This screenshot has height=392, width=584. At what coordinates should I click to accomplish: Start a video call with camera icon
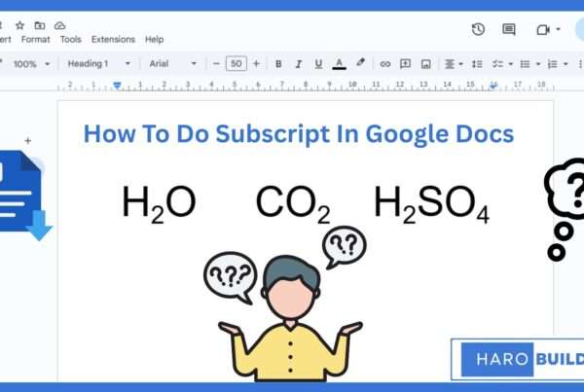tap(543, 30)
